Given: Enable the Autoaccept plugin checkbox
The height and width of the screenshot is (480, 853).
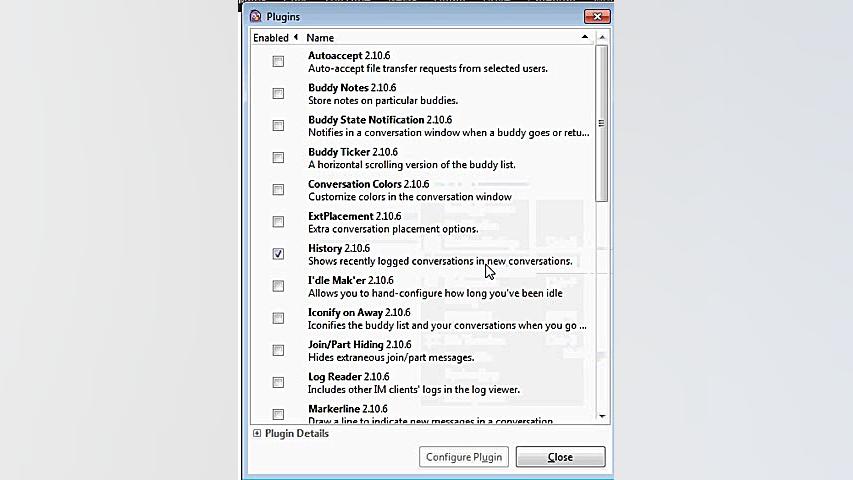Looking at the screenshot, I should coord(278,61).
